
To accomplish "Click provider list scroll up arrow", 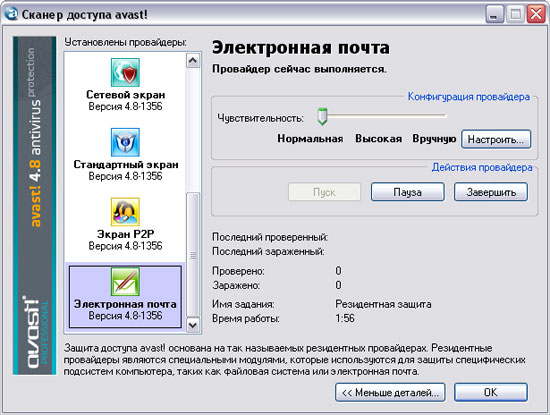I will click(193, 61).
